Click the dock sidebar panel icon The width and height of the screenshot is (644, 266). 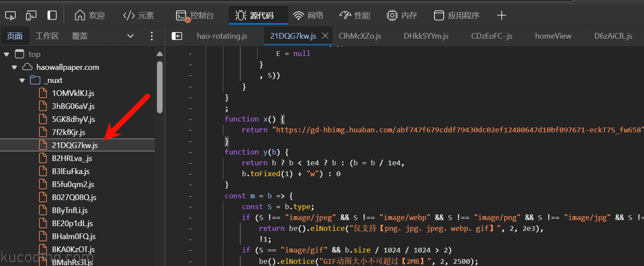[52, 16]
